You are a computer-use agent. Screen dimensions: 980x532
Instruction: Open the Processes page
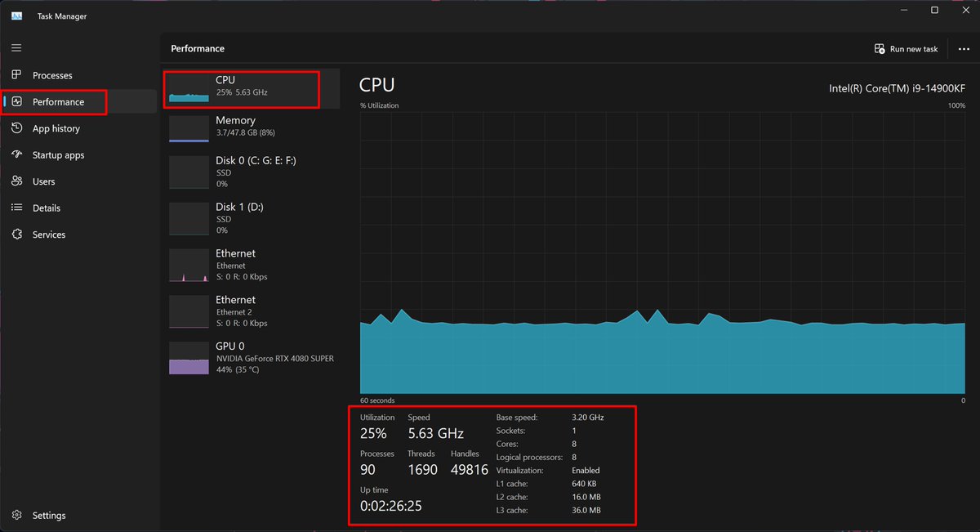pyautogui.click(x=78, y=75)
